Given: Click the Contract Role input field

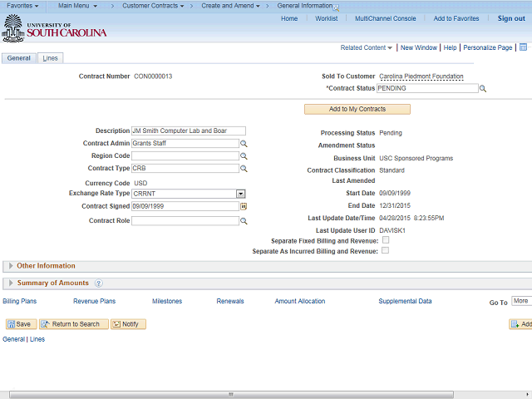Looking at the screenshot, I should 185,221.
